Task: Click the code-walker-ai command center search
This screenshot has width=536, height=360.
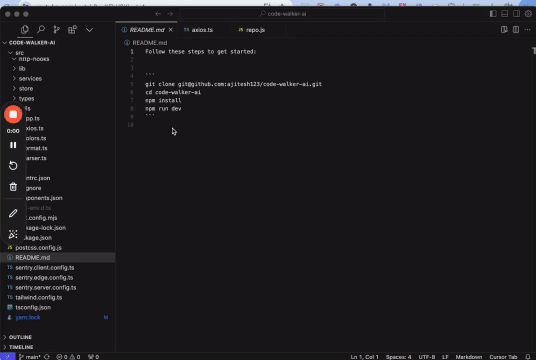Action: point(282,14)
